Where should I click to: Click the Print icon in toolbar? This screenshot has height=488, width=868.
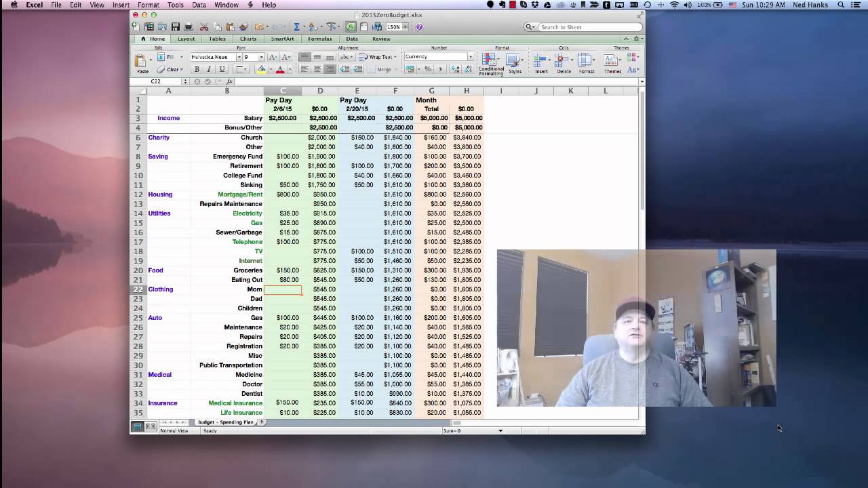click(189, 27)
